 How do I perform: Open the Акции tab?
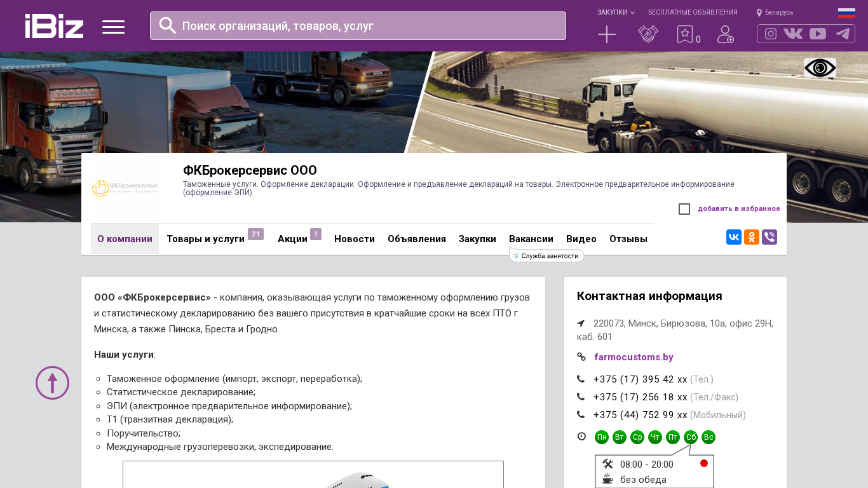point(292,239)
